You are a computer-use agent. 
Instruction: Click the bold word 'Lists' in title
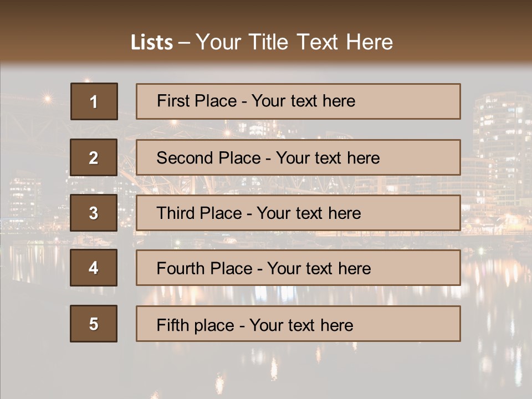click(x=152, y=42)
